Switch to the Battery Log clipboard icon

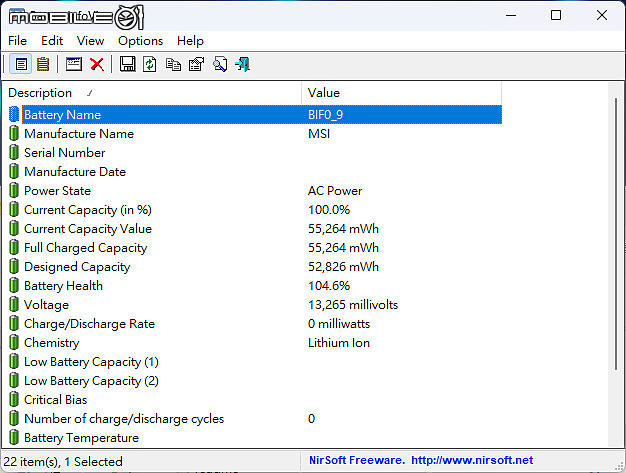pos(43,64)
